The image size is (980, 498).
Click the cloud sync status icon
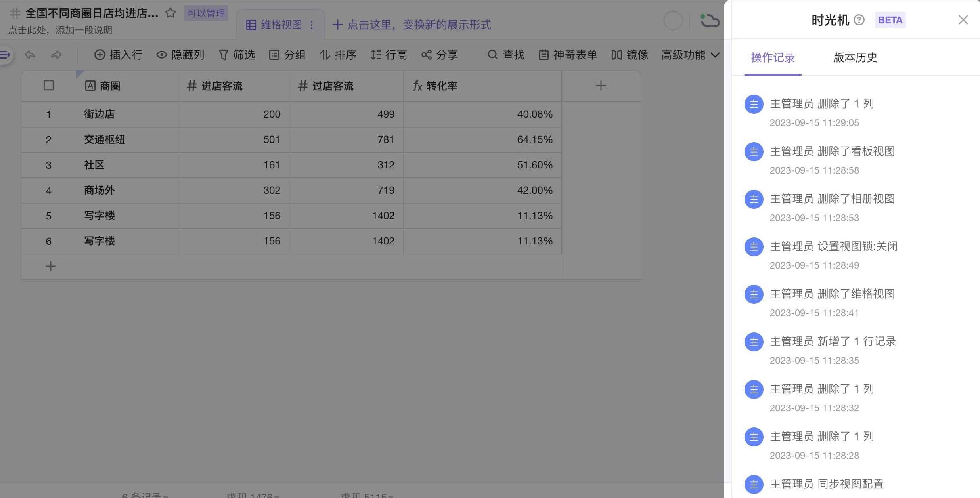pos(709,21)
